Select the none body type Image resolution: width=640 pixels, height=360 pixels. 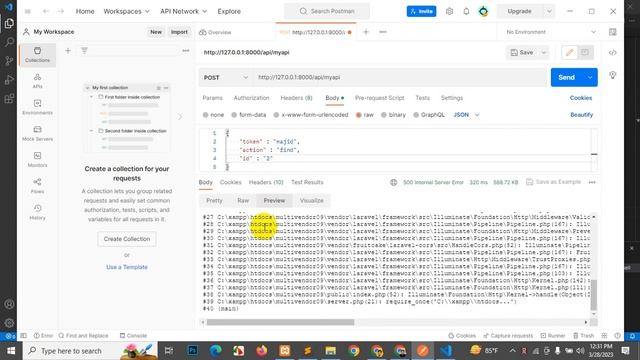pyautogui.click(x=213, y=115)
